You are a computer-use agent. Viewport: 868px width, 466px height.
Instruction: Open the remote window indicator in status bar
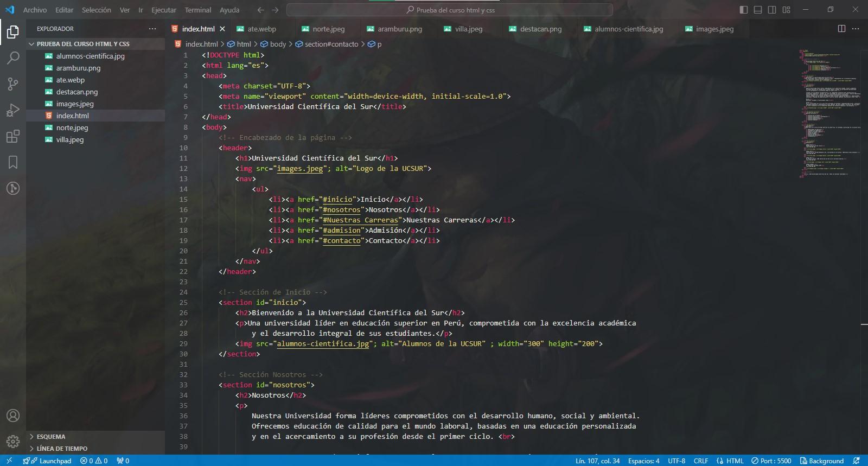(x=9, y=461)
